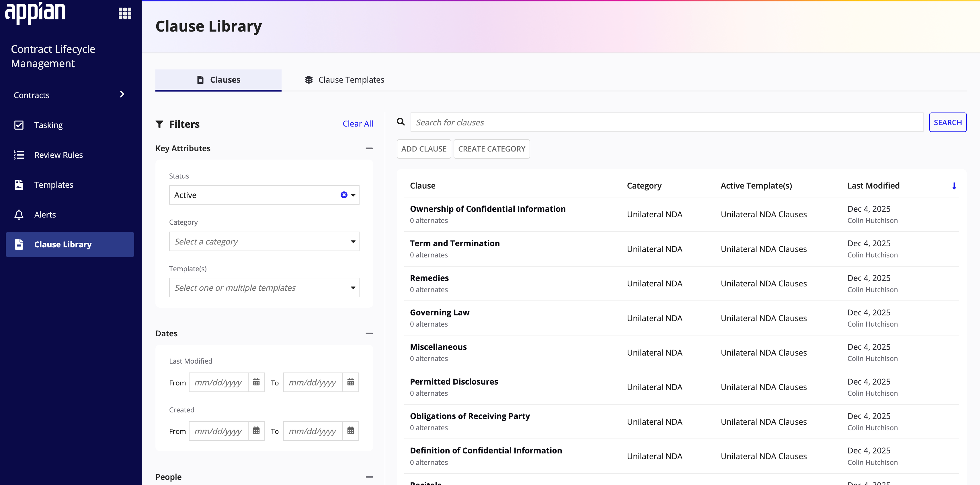
Task: Focus Created To date field
Action: [x=313, y=430]
